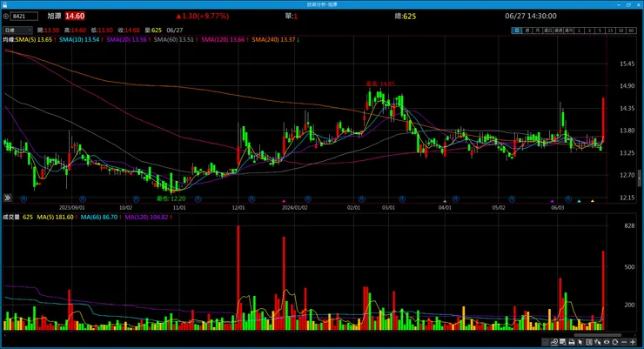Click the month marker icon near 2023/09/01
The width and height of the screenshot is (644, 349).
pos(82,199)
